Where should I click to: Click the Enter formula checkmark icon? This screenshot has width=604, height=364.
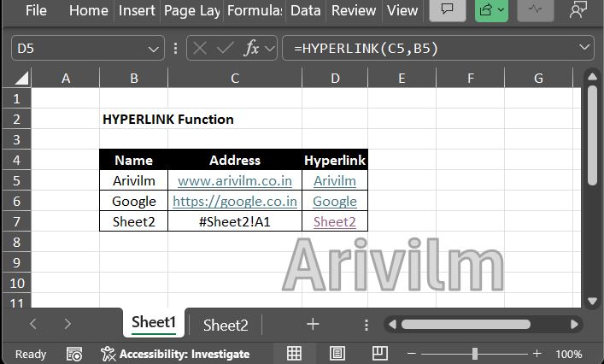[x=225, y=49]
